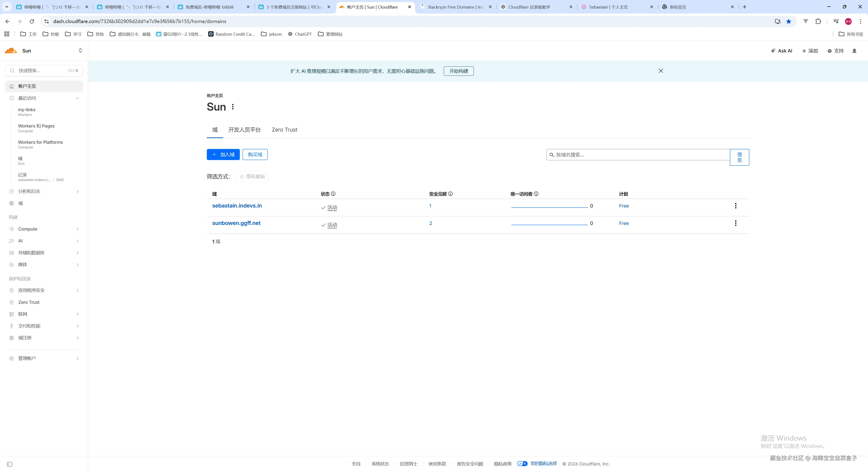Bookmark star in address bar

point(789,21)
